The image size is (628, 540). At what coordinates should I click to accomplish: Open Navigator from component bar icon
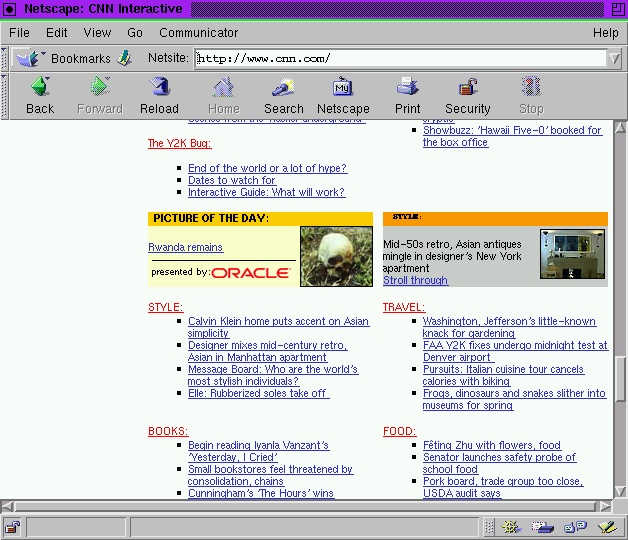(512, 527)
